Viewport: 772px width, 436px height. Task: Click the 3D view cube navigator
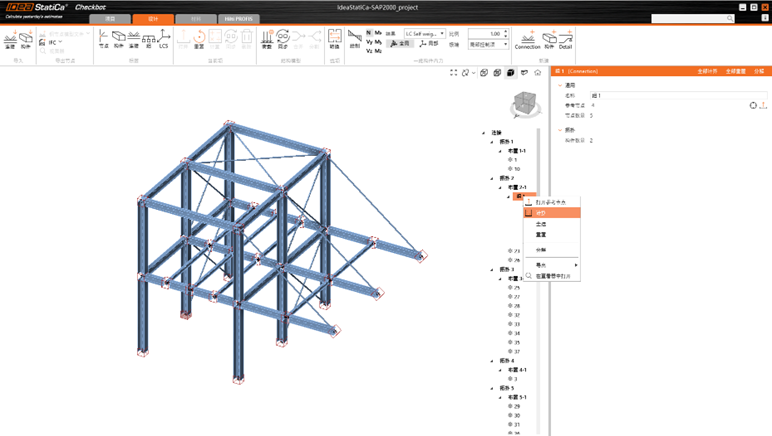click(523, 103)
